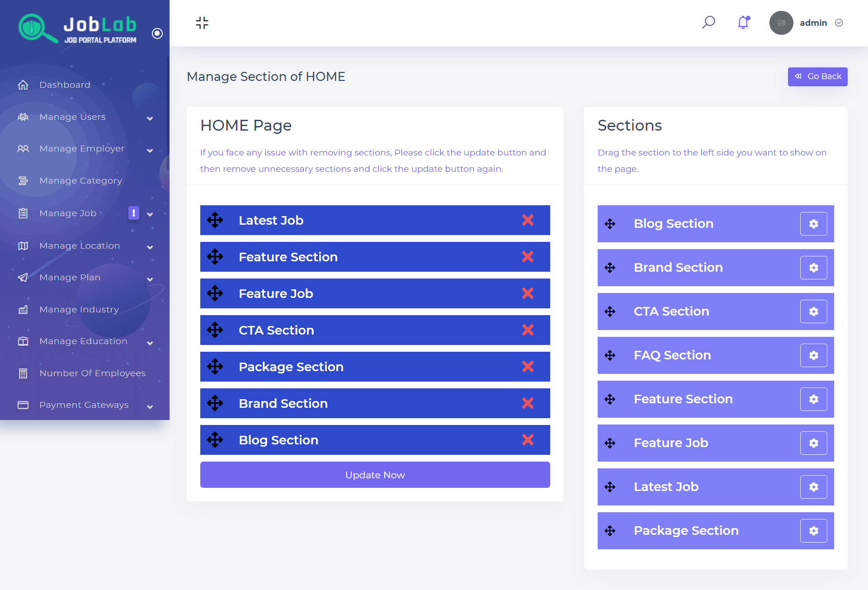Click the Manage Industry sidebar icon
This screenshot has height=590, width=868.
(23, 309)
